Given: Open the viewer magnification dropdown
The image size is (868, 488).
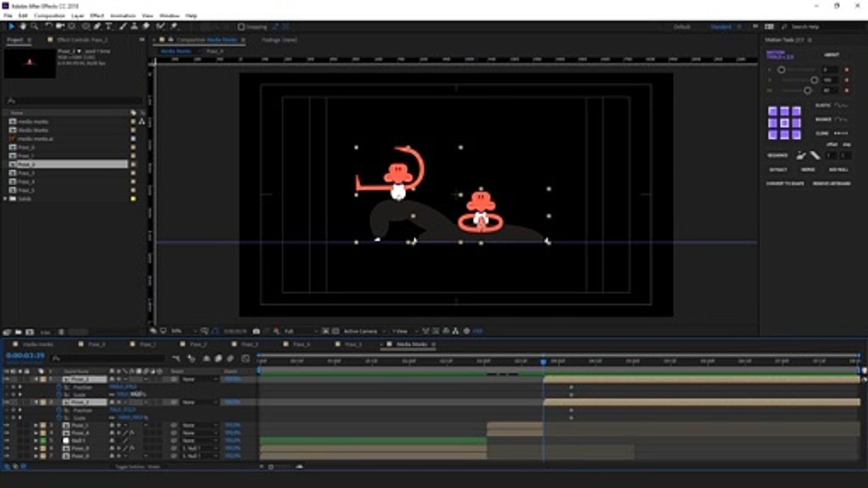Looking at the screenshot, I should click(184, 331).
